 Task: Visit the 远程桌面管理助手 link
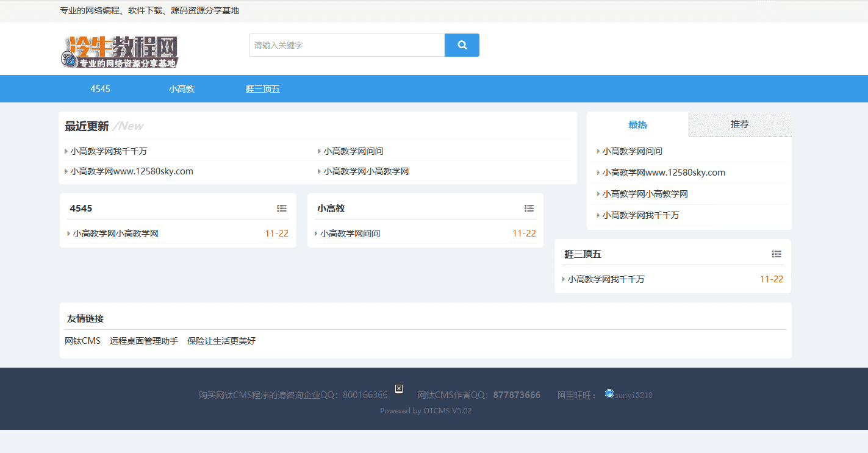point(144,341)
